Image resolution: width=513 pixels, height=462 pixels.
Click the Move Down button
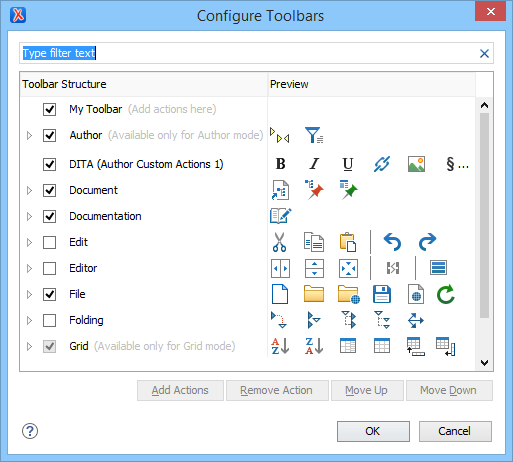click(449, 390)
